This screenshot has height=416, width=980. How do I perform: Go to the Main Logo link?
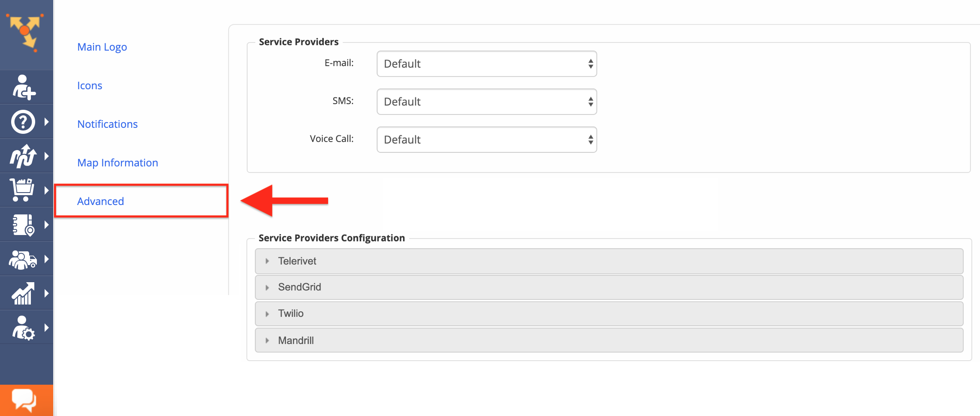(102, 47)
